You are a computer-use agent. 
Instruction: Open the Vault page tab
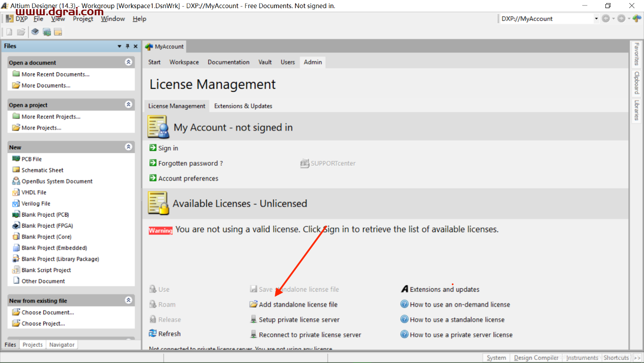pyautogui.click(x=265, y=62)
